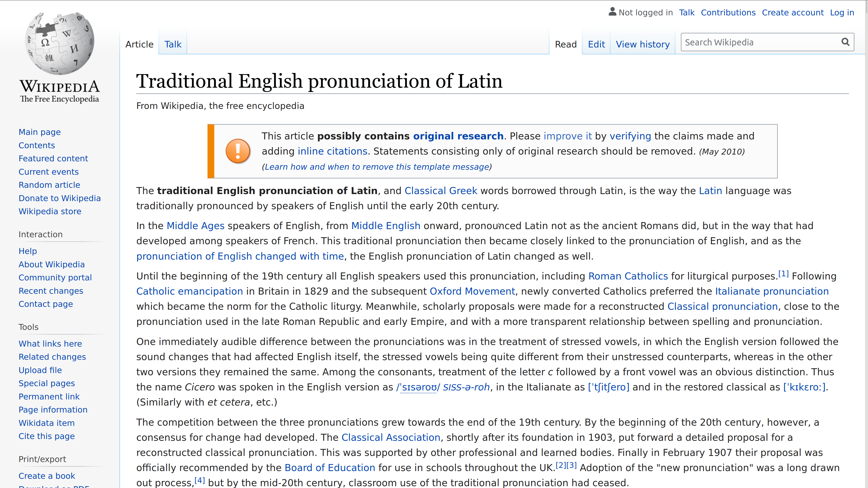Jump to footnote [2]

pos(561,465)
